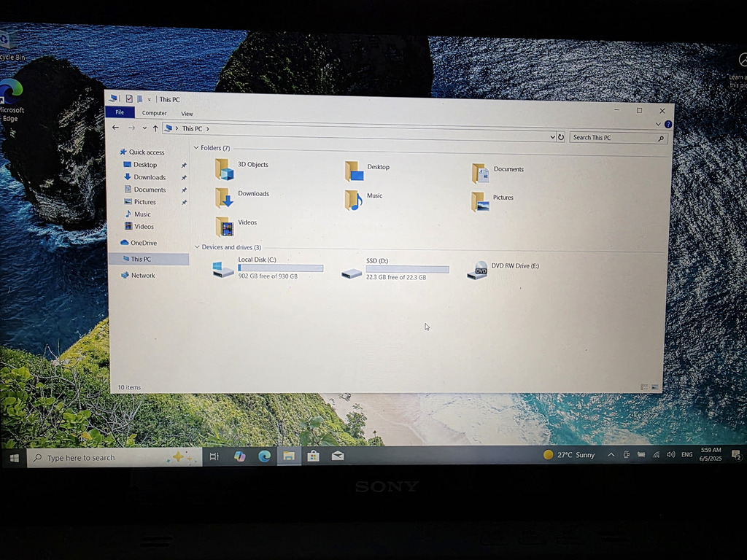Open Documents in the Quick access list

pyautogui.click(x=145, y=189)
